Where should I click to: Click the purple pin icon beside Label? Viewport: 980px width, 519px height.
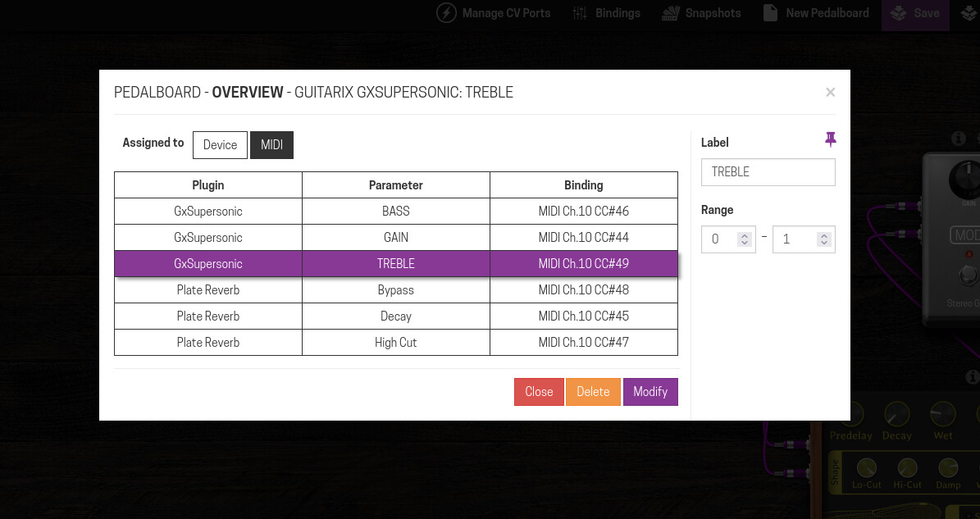830,140
